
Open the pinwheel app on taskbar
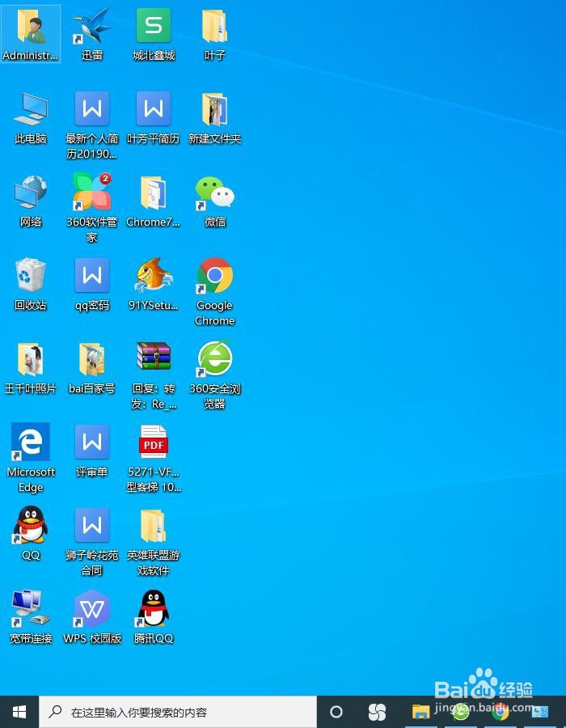tap(377, 712)
